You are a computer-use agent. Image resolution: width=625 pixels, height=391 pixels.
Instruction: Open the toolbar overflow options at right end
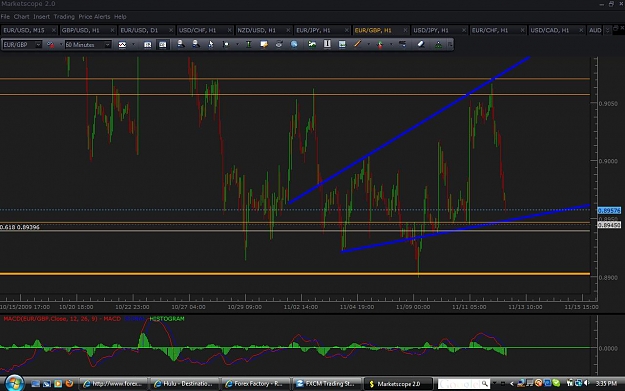[x=450, y=45]
